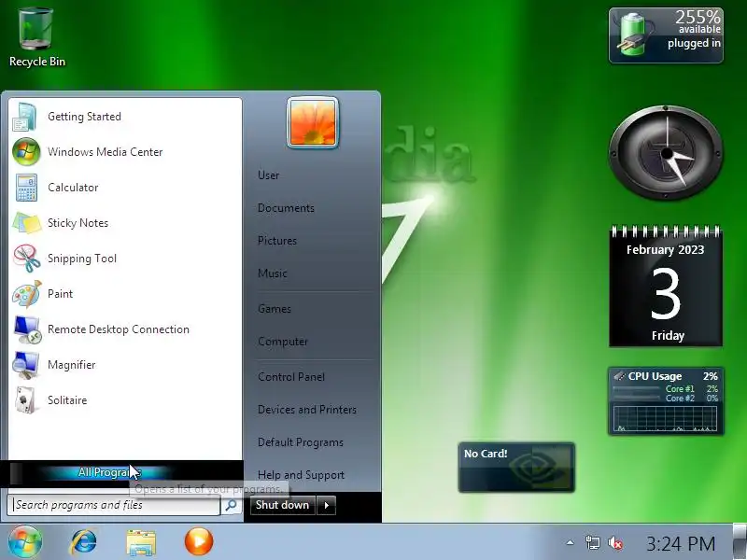Click the 3:24 PM taskbar clock

pyautogui.click(x=681, y=543)
